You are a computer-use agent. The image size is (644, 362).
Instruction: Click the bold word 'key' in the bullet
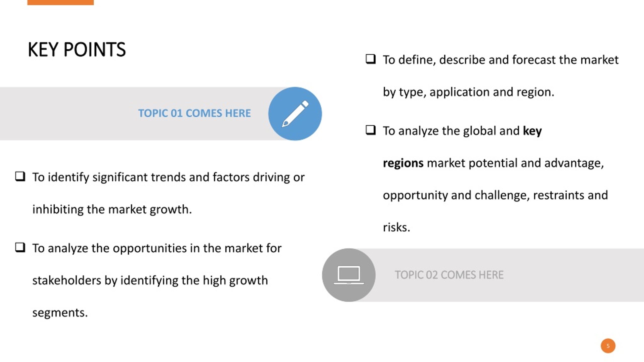point(532,131)
